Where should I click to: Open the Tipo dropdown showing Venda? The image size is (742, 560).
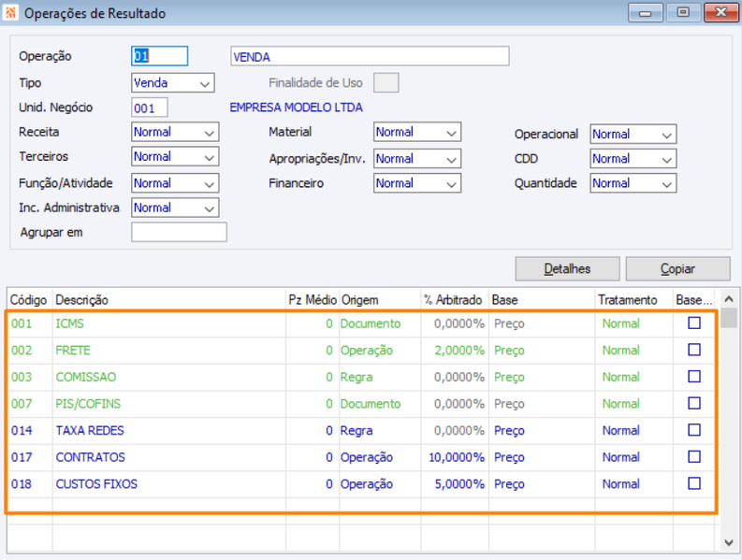tap(173, 83)
